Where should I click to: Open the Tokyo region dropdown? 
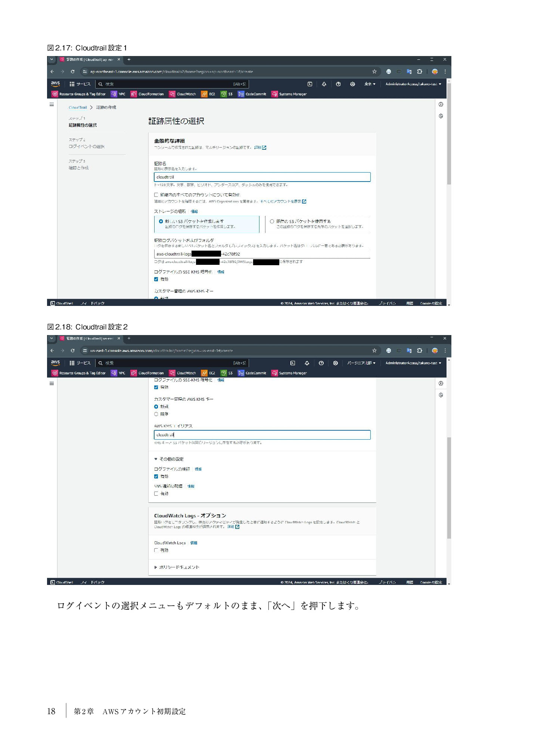(x=370, y=84)
